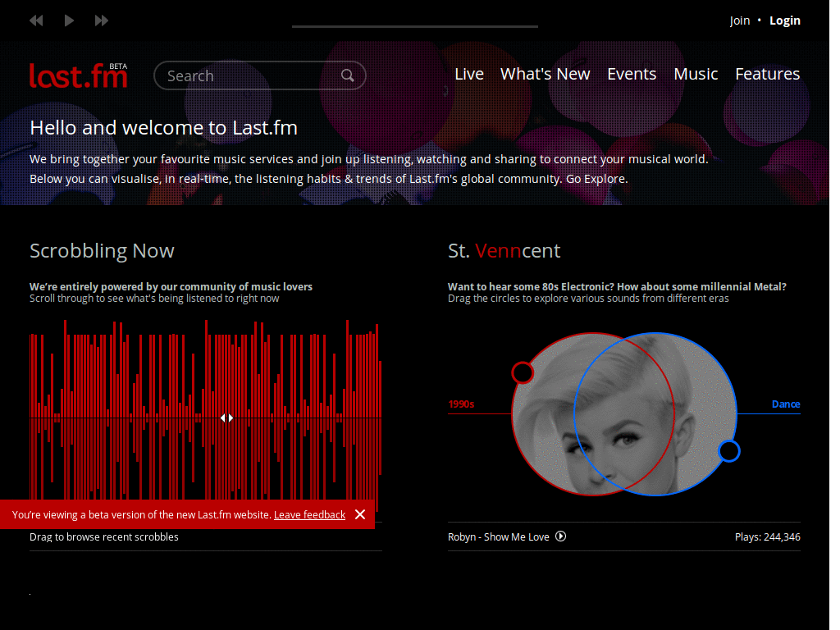Open the Leave feedback link
Image resolution: width=840 pixels, height=630 pixels.
click(x=309, y=514)
